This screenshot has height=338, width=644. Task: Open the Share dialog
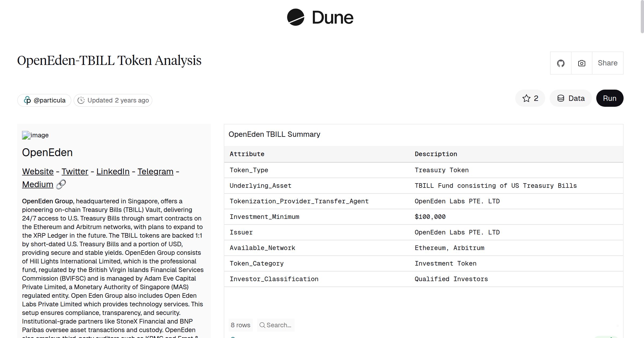[x=608, y=63]
